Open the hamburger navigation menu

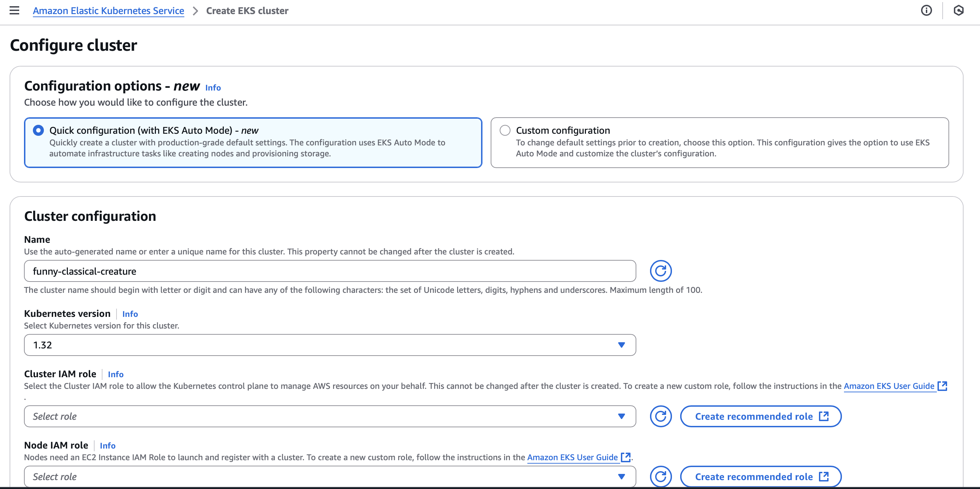point(14,10)
